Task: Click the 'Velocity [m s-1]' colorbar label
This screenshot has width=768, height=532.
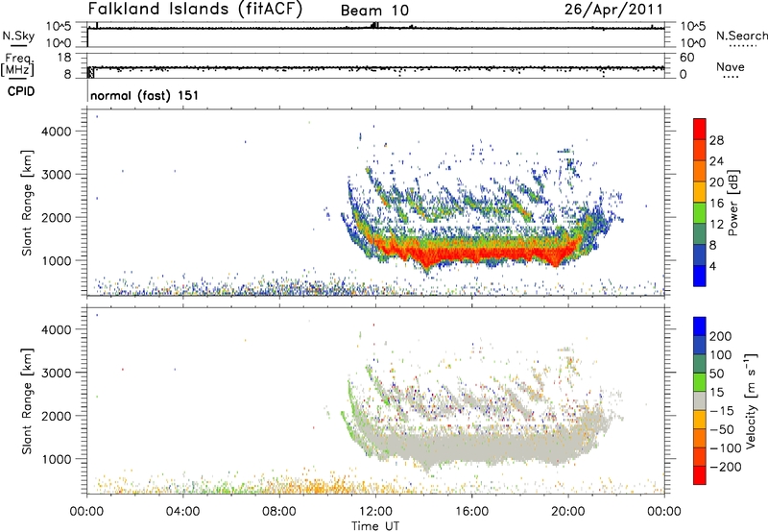Action: tap(750, 401)
